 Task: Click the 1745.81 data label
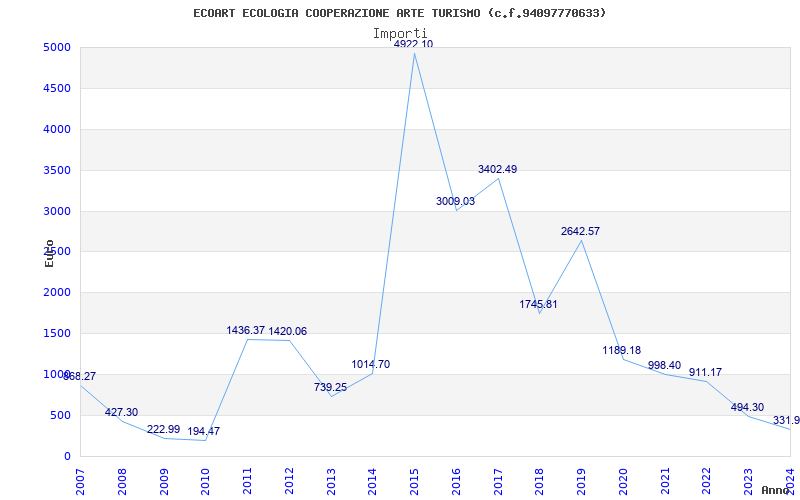point(538,305)
